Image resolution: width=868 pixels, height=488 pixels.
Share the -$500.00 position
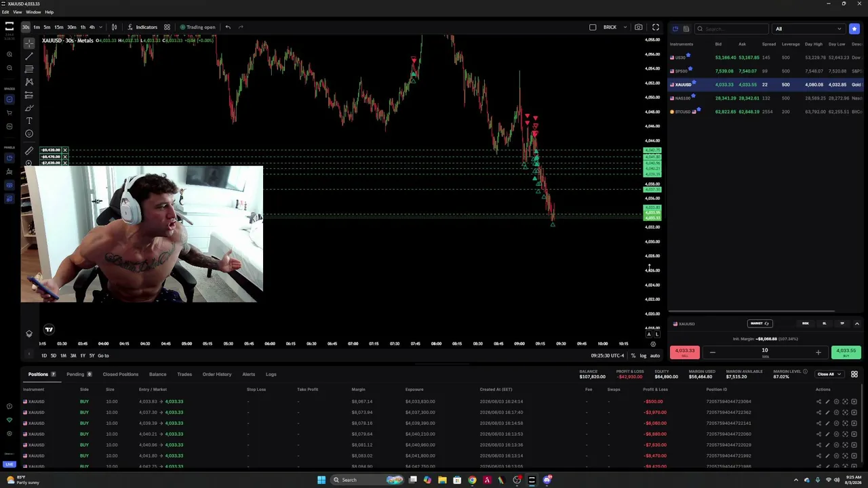[x=818, y=401]
